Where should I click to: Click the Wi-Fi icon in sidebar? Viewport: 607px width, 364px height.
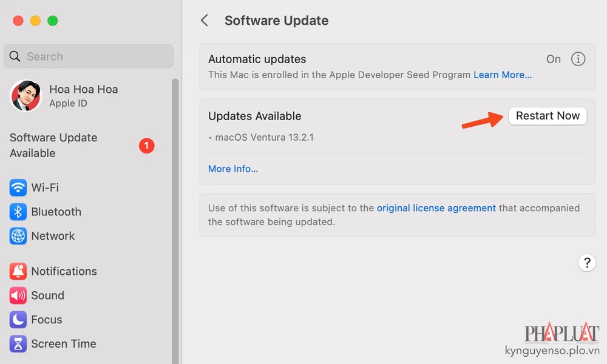(x=18, y=187)
